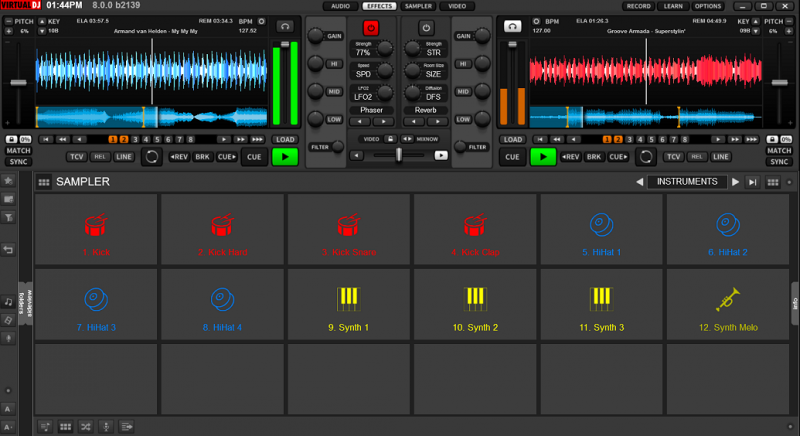Image resolution: width=800 pixels, height=436 pixels.
Task: Toggle the right deck HI kill button
Action: [463, 64]
